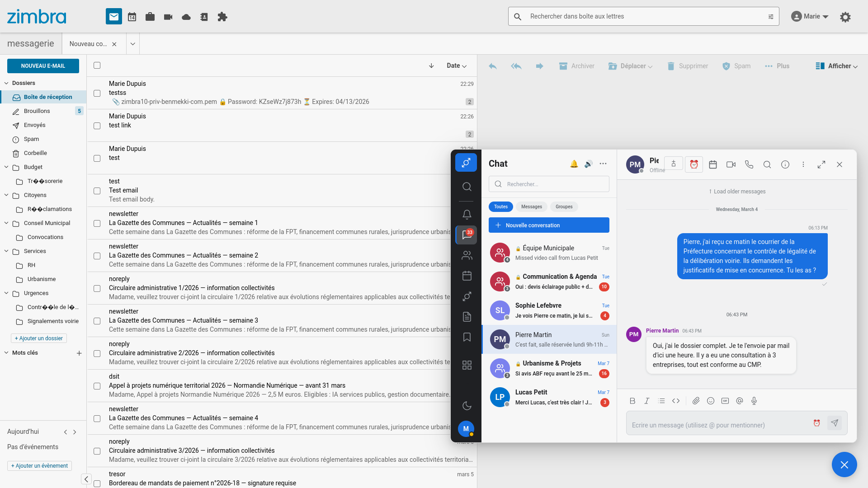Record a voice message via microphone icon
The image size is (868, 488).
click(754, 401)
